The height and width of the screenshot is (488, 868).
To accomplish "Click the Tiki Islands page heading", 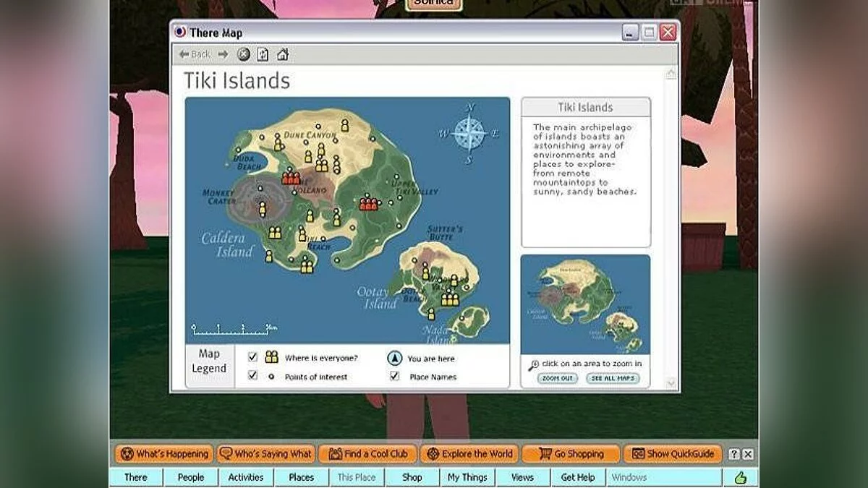I will pyautogui.click(x=237, y=80).
